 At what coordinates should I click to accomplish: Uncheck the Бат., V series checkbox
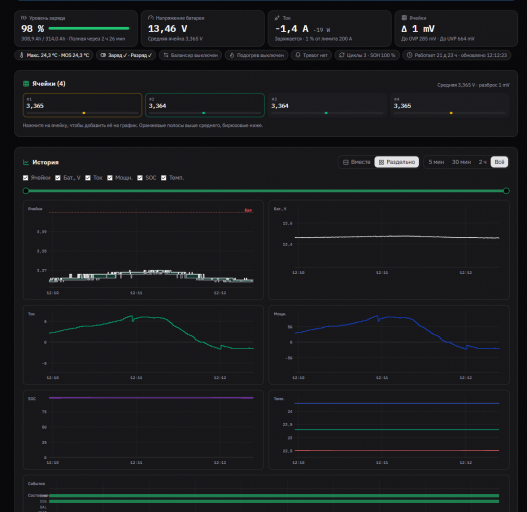click(x=58, y=178)
